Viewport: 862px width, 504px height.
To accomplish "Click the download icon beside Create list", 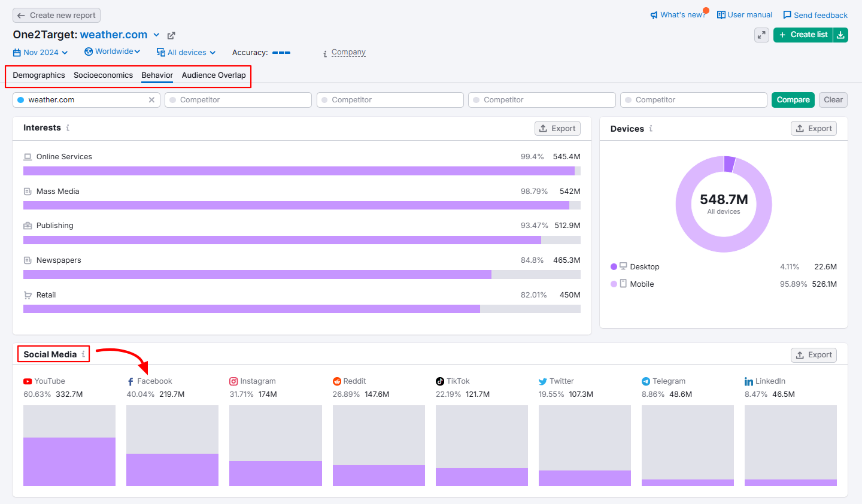I will click(x=840, y=35).
